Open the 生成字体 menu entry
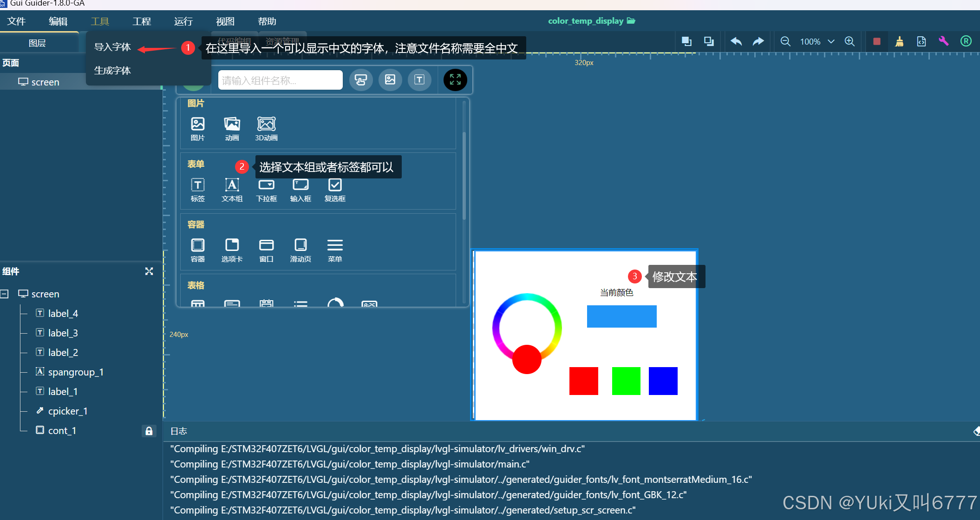 [x=113, y=70]
